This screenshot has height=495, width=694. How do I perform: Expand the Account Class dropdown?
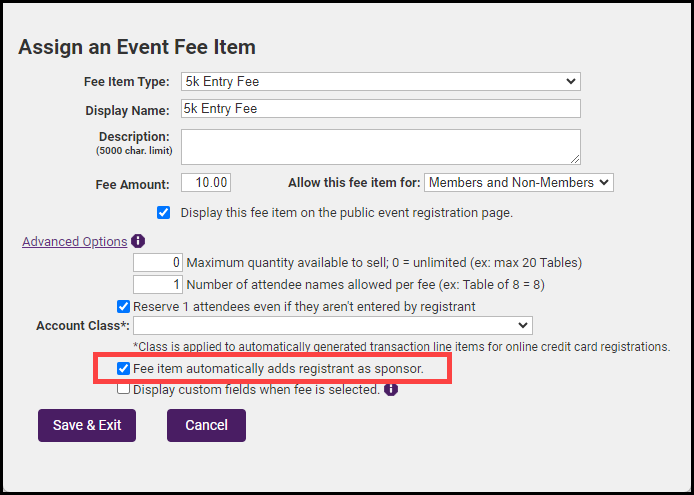point(332,325)
